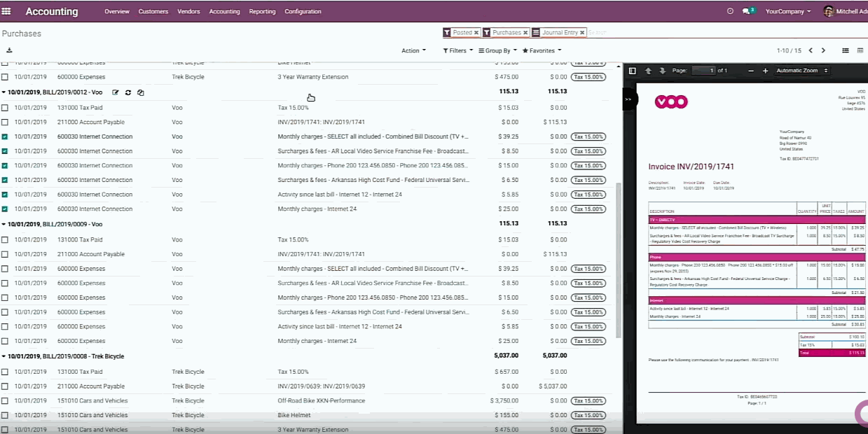Edit the BILL/2019/0012 entry via pencil icon
The image size is (868, 434).
click(x=116, y=92)
